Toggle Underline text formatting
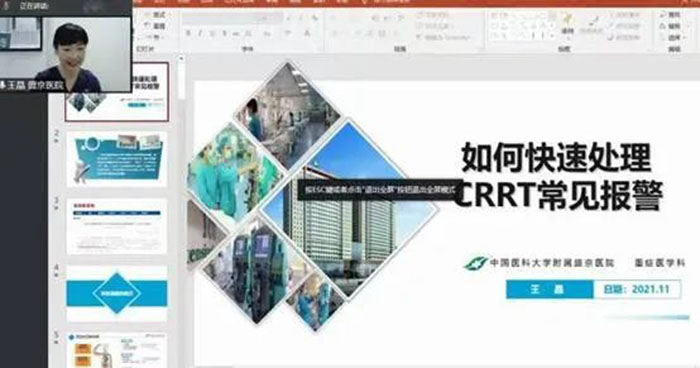700x368 pixels. click(x=212, y=33)
